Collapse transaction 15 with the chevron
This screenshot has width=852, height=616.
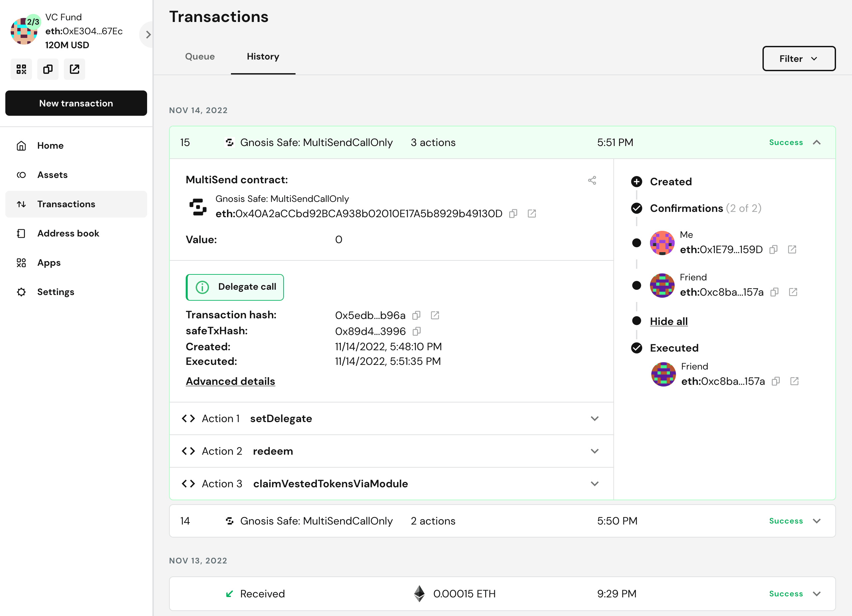(816, 143)
